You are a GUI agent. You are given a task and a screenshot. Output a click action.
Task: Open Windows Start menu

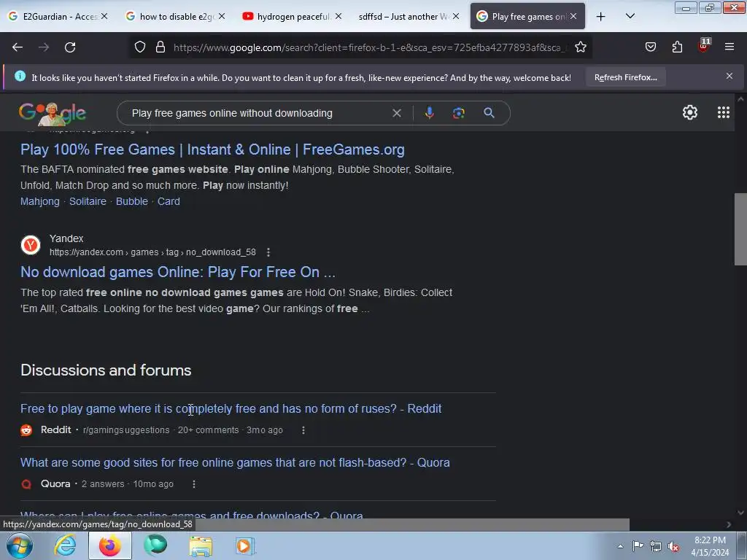click(x=20, y=545)
